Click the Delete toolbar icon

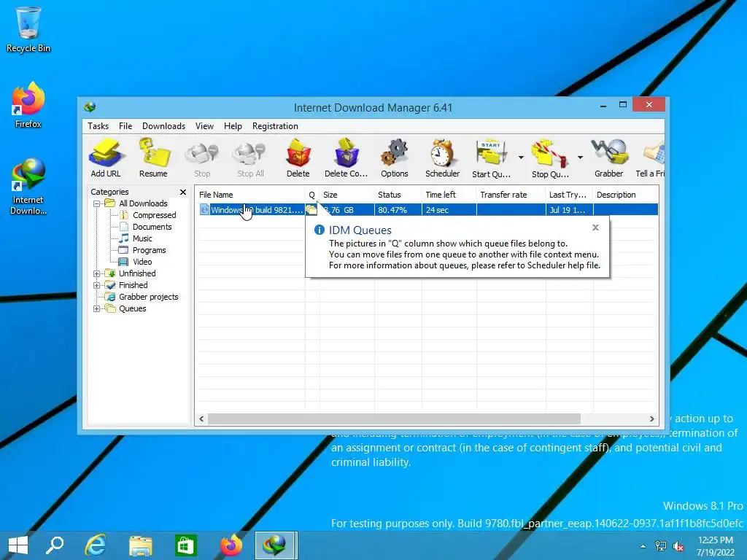point(298,158)
